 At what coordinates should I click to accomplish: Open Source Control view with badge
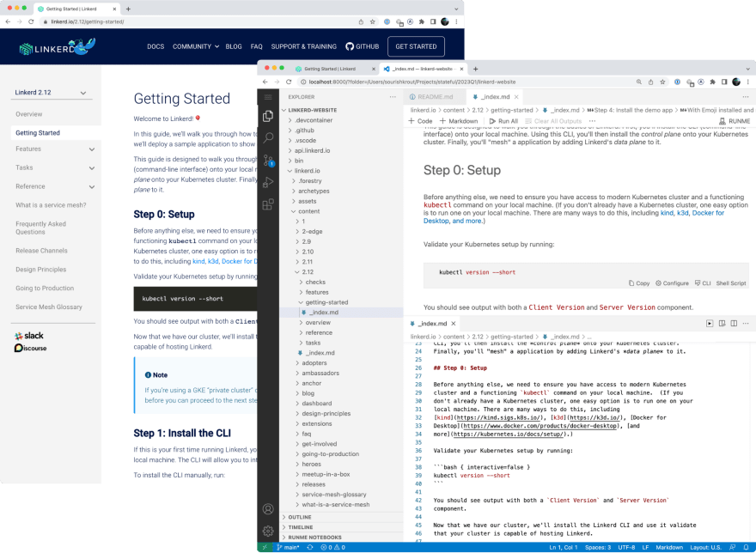(x=268, y=160)
